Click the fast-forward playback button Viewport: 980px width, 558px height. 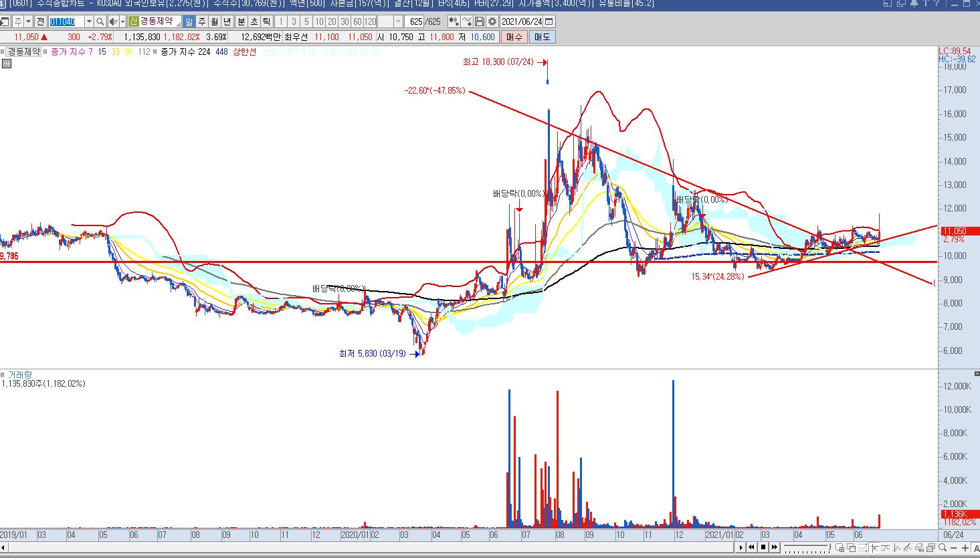pos(775,547)
